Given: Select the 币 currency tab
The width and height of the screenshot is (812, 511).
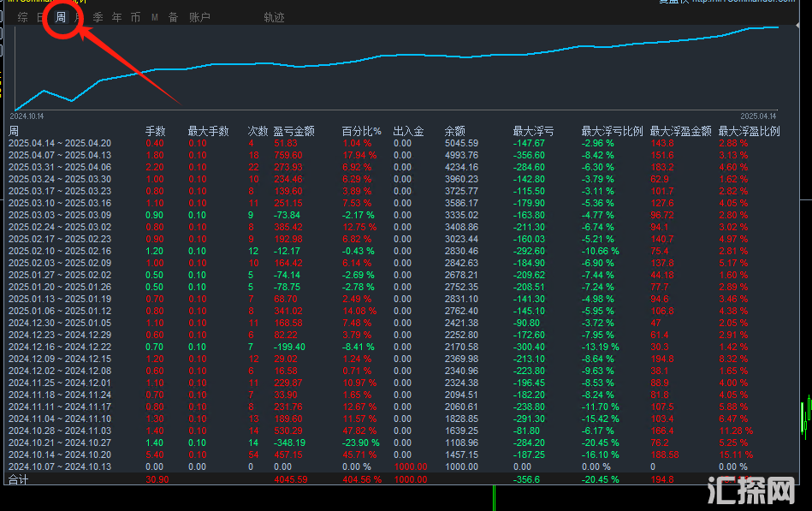Looking at the screenshot, I should coord(135,17).
